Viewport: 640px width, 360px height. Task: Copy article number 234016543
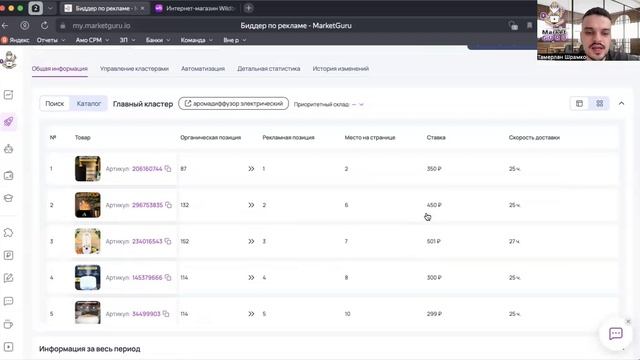pos(168,241)
